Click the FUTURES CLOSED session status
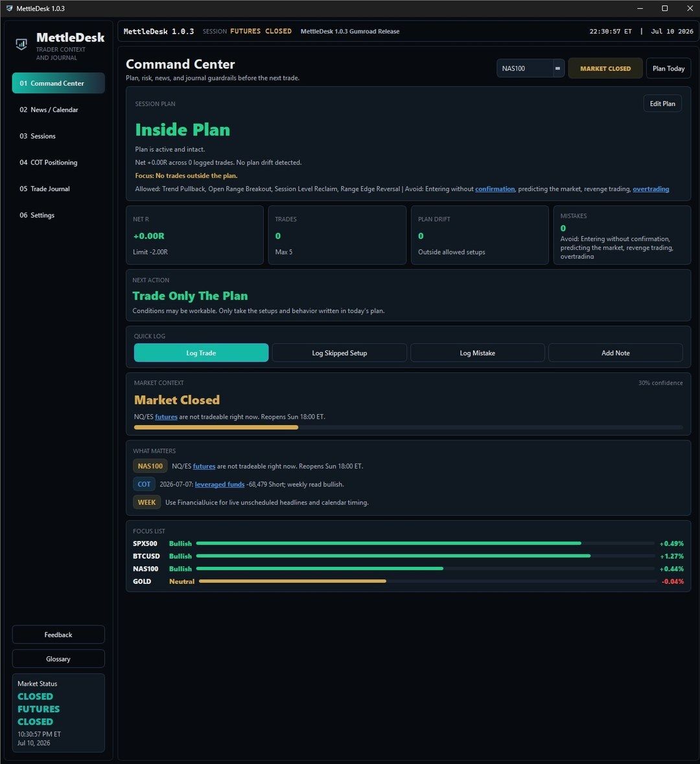 point(261,31)
